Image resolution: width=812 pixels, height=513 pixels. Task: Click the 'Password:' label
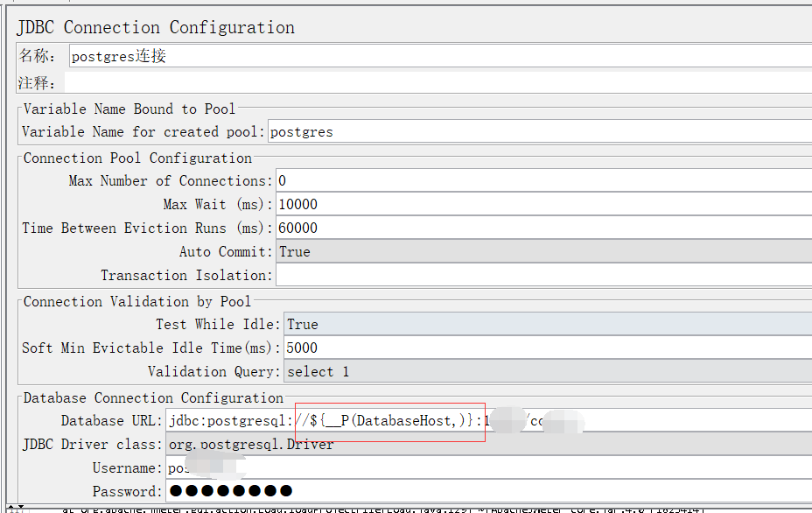[128, 491]
